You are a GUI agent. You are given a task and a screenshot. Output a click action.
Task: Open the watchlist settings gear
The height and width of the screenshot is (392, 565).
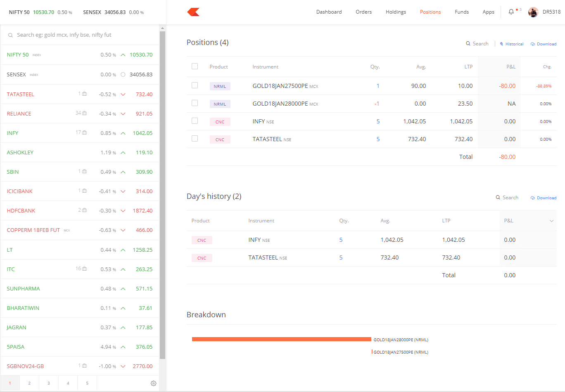154,383
